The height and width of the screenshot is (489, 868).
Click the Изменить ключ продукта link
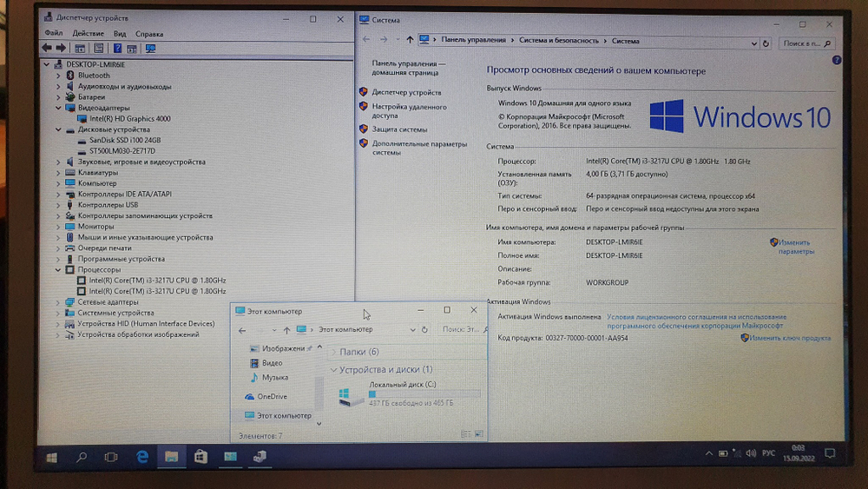point(790,338)
